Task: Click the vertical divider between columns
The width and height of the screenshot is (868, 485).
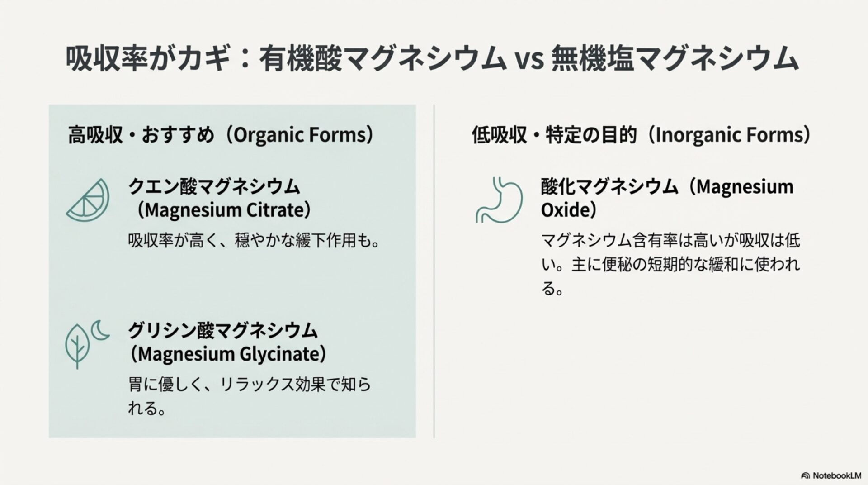Action: 434,271
